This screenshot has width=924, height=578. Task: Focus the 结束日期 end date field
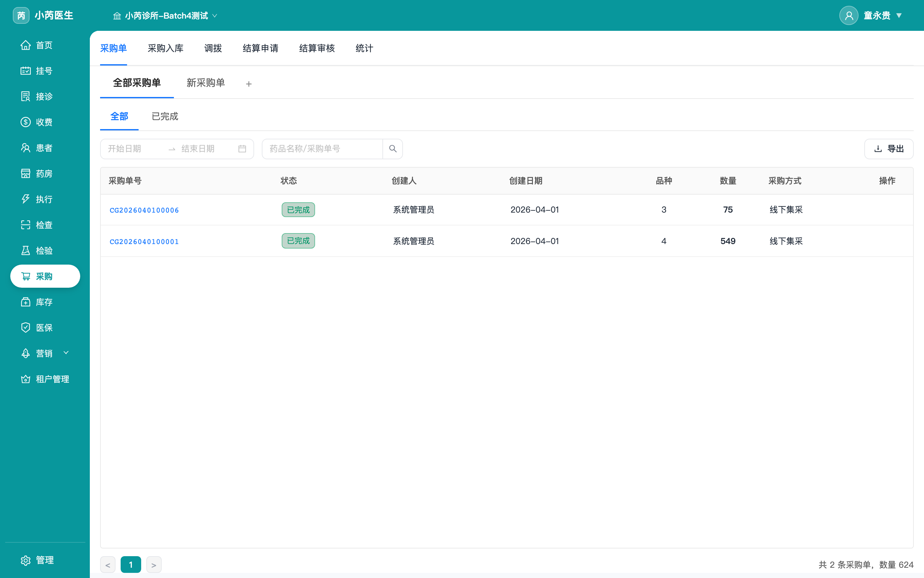(206, 149)
